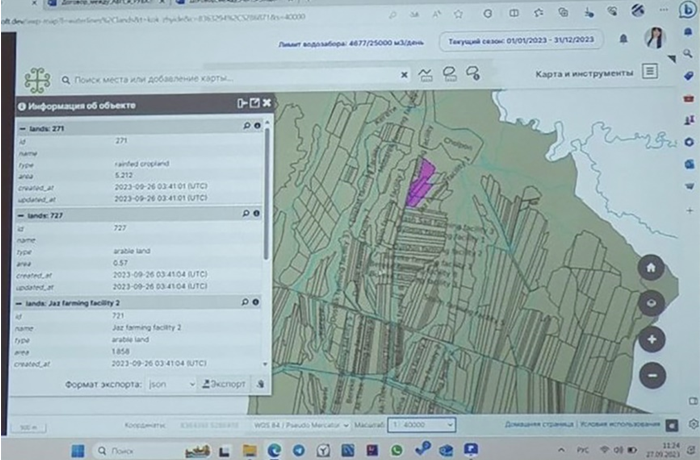Zoom out with the minus button
Image resolution: width=700 pixels, height=460 pixels.
click(651, 375)
